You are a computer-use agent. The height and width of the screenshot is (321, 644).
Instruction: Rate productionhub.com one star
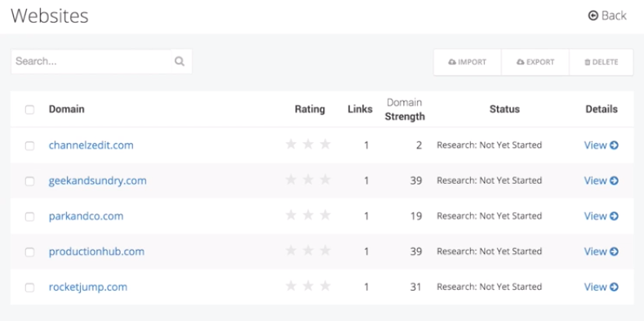291,250
